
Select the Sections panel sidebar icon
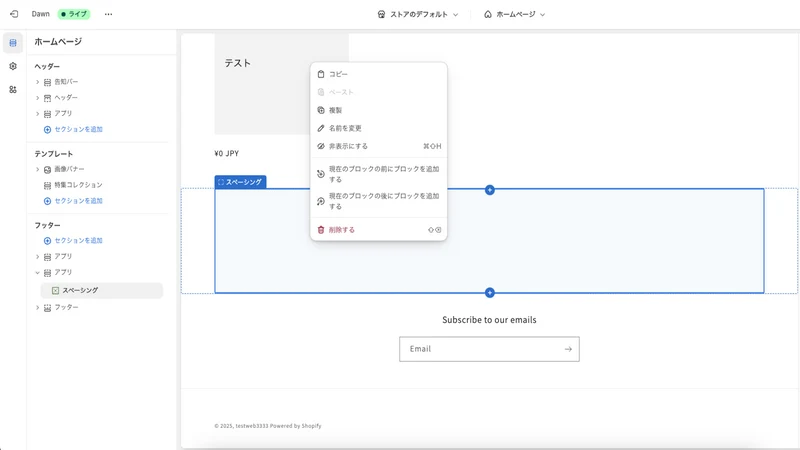tap(13, 43)
